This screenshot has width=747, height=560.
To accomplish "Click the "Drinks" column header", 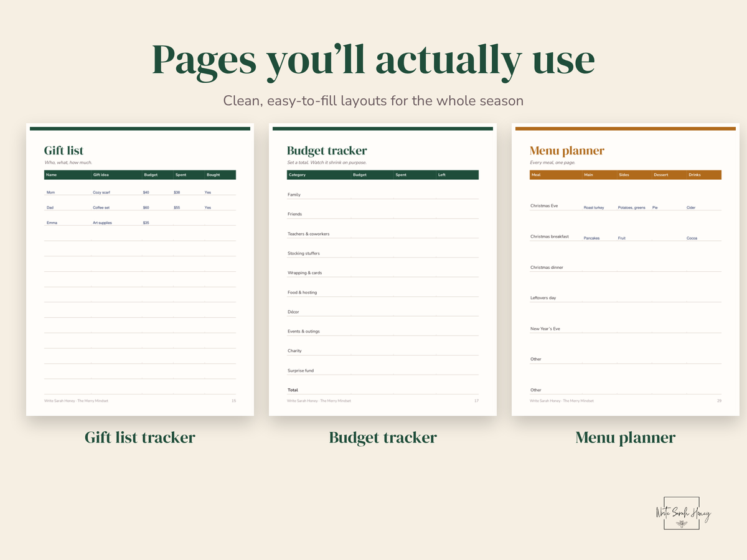I will (695, 175).
